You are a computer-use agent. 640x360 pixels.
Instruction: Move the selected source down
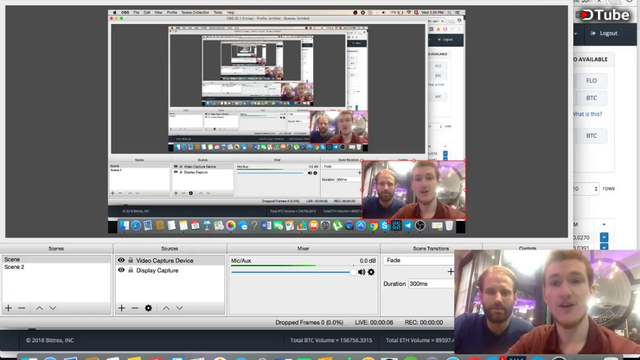180,308
